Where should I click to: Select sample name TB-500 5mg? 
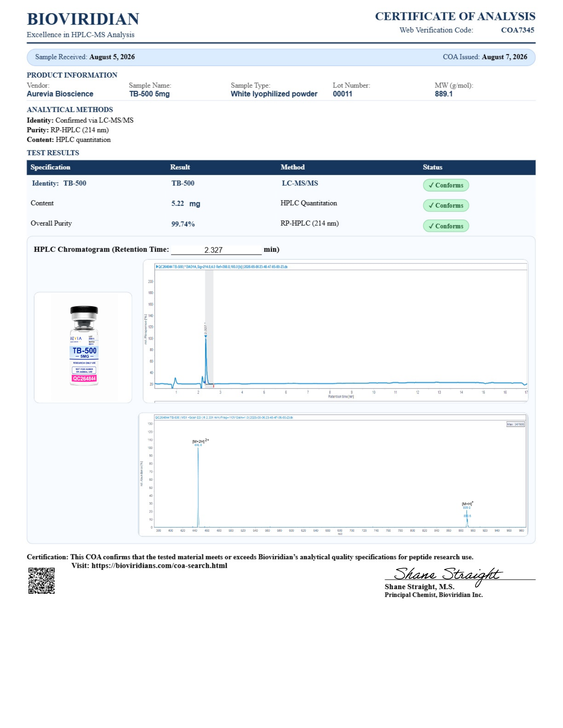tap(149, 94)
